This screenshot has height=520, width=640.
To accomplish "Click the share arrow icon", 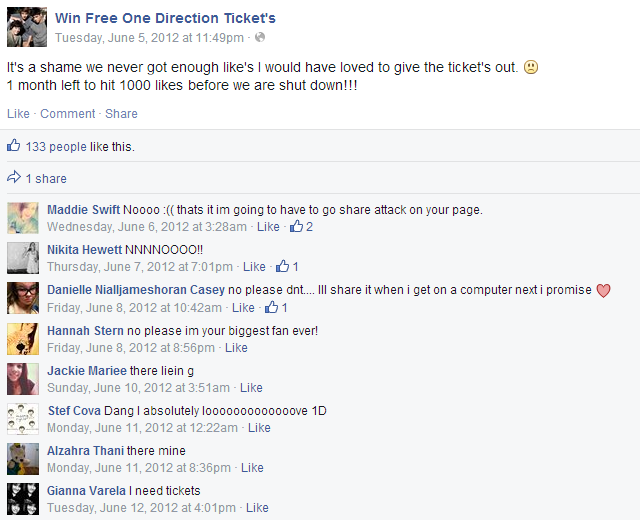I will tap(13, 177).
